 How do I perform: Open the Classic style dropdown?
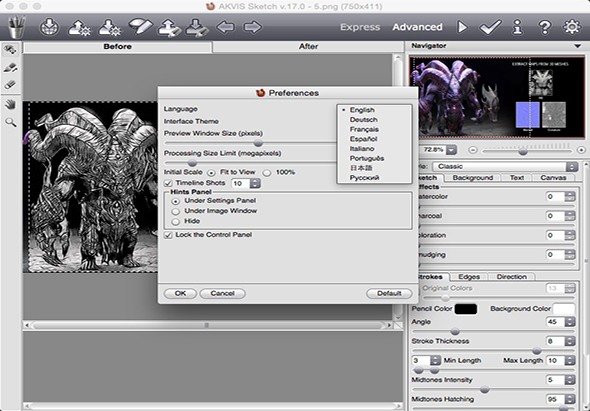(x=505, y=166)
